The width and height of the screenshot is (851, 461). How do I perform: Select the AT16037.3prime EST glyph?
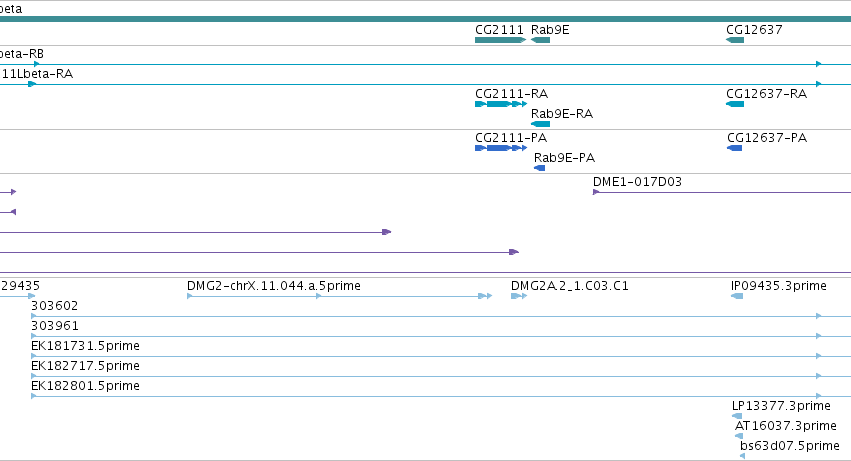click(739, 436)
